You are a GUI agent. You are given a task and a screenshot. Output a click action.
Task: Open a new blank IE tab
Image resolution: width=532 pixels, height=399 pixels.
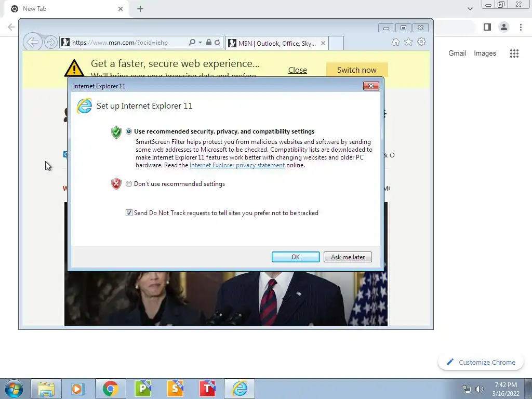[336, 43]
